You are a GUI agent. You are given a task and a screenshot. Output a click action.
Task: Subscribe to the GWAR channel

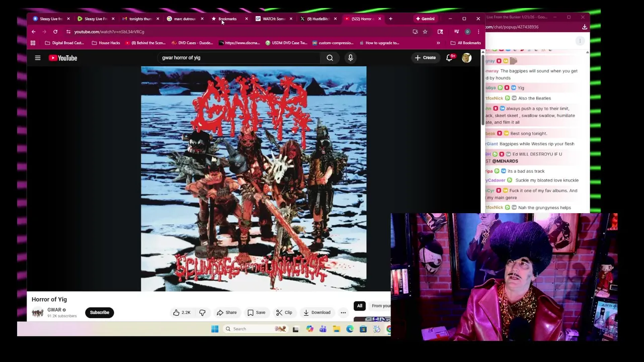(100, 313)
